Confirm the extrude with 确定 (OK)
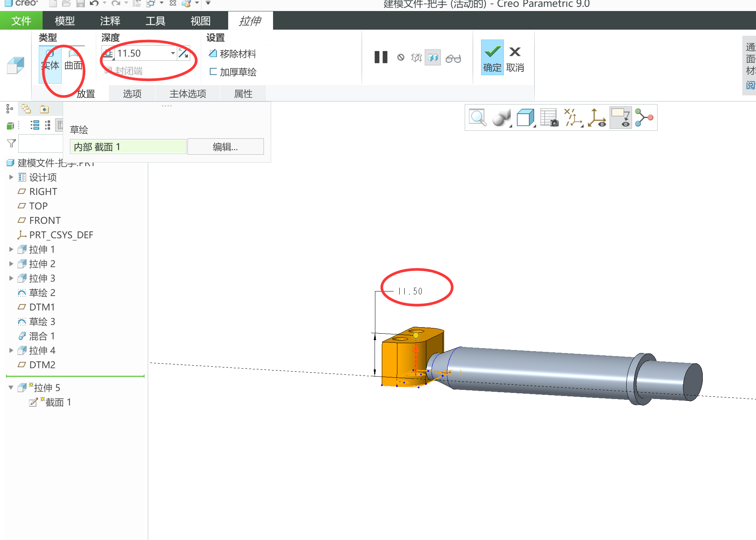The image size is (756, 540). [492, 57]
